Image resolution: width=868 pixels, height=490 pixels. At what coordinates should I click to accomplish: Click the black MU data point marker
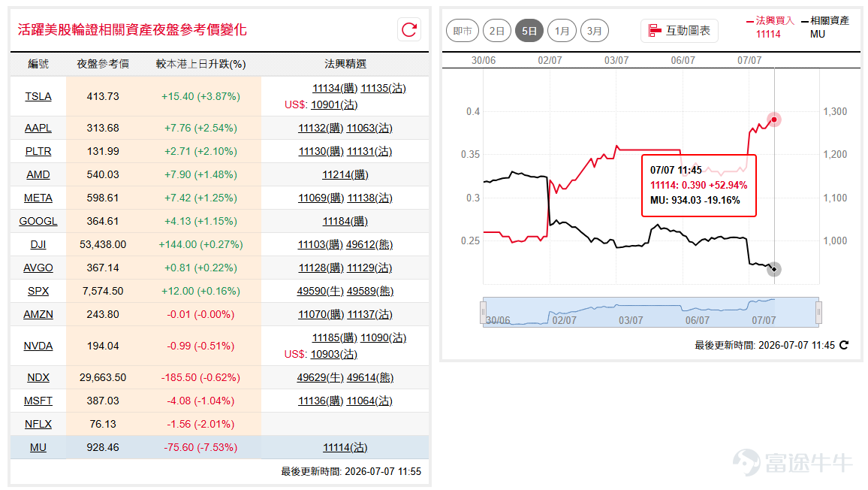pyautogui.click(x=774, y=269)
